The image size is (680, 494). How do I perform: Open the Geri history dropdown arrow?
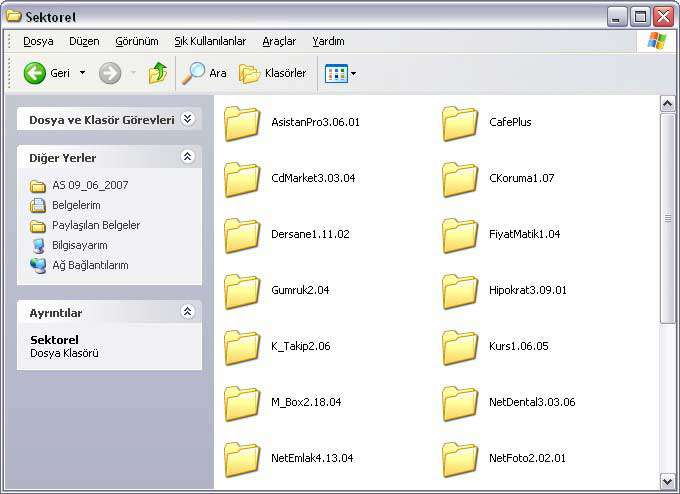[x=82, y=73]
